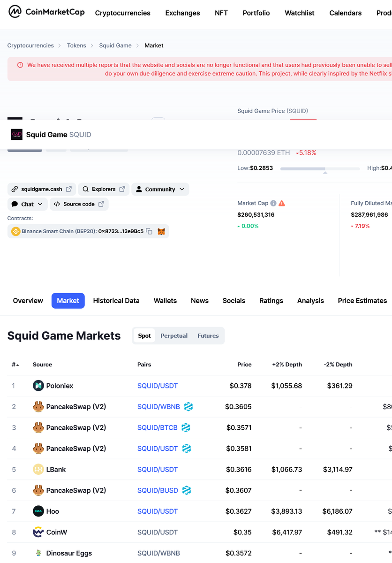The width and height of the screenshot is (392, 563).
Task: Click the CoinW exchange logo
Action: point(38,532)
